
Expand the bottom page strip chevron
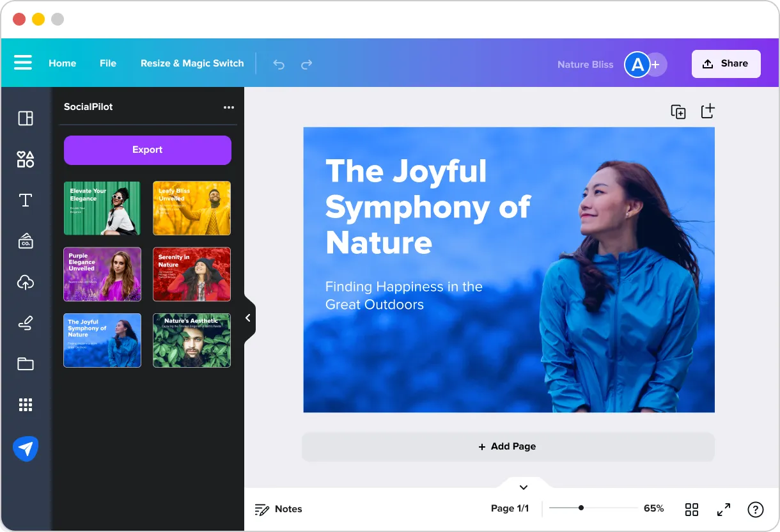pyautogui.click(x=523, y=487)
